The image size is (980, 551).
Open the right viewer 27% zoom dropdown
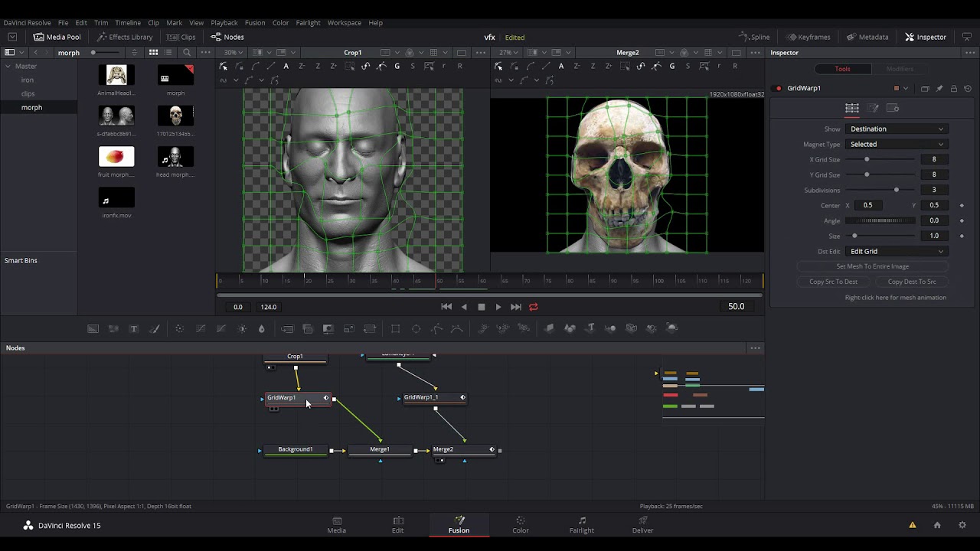click(x=508, y=53)
